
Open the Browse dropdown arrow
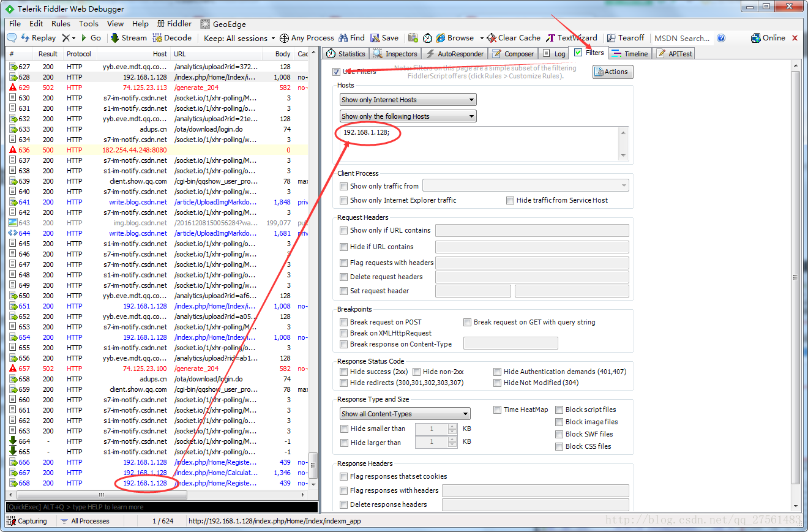coord(482,38)
